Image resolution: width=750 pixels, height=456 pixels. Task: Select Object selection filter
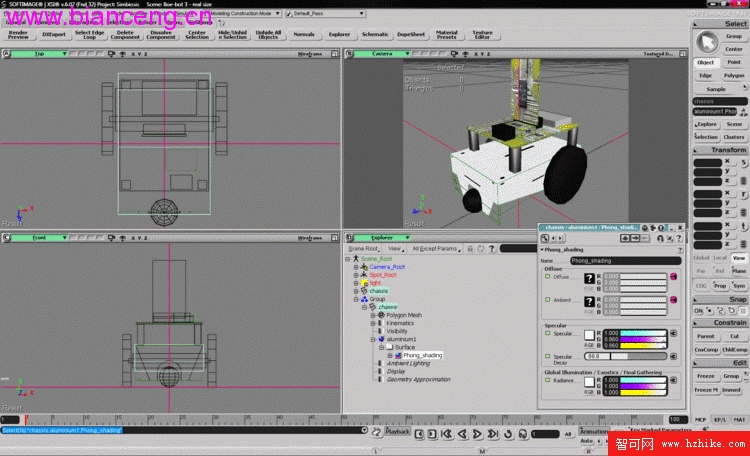point(706,62)
